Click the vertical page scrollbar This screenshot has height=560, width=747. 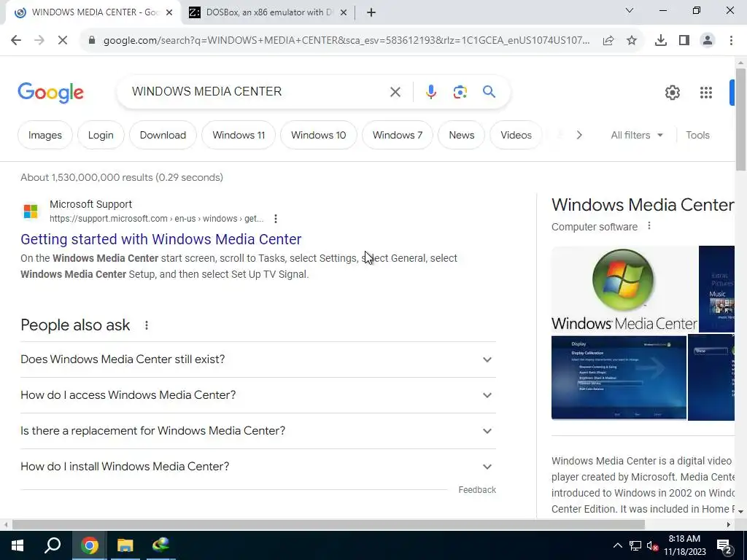click(x=740, y=120)
